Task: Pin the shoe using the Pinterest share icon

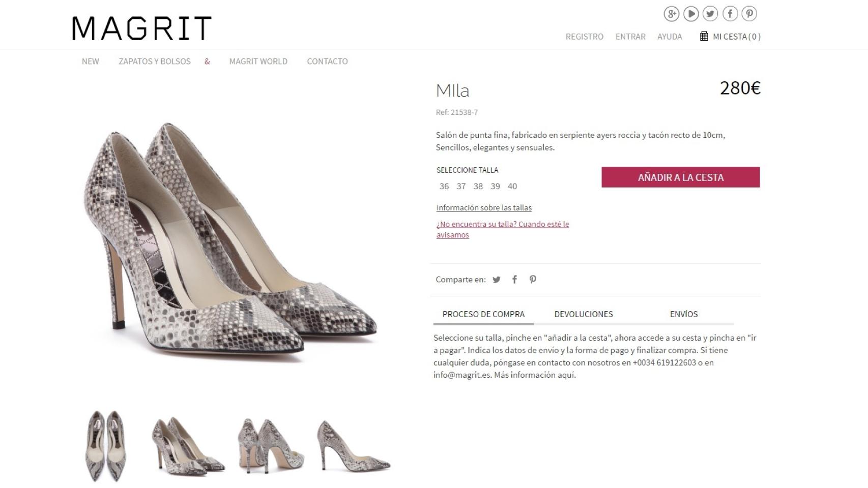Action: [533, 279]
